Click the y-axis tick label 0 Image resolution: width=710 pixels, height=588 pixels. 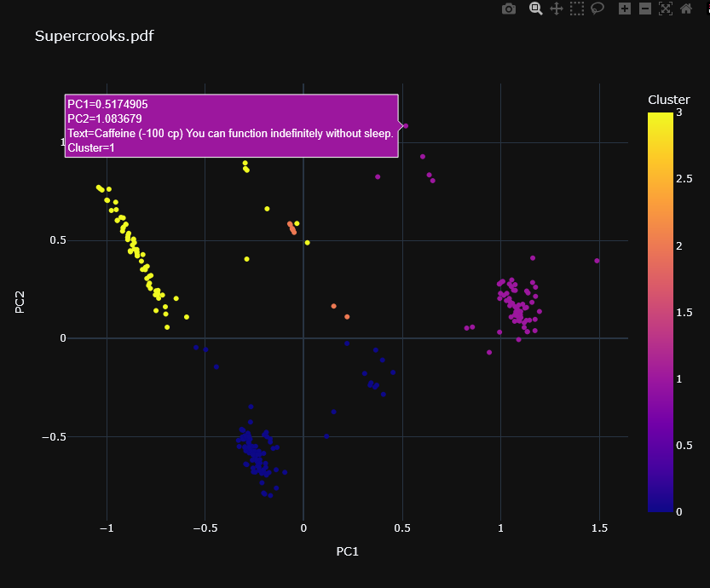(63, 338)
